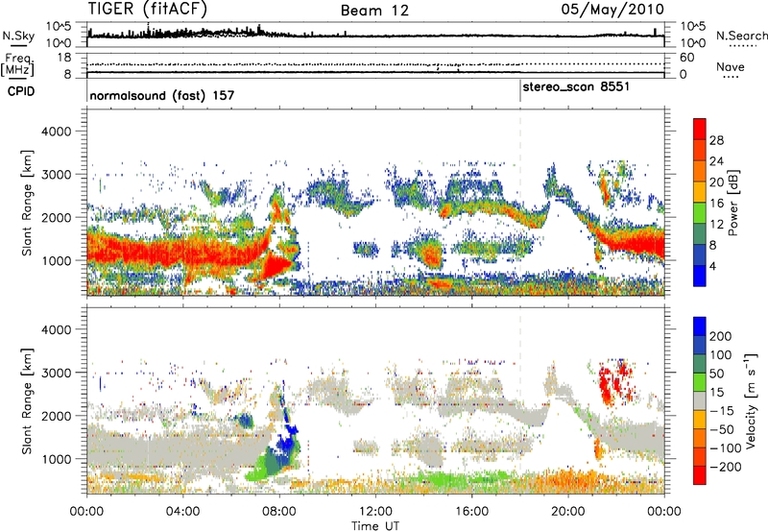
Task: Click the "Nave" legend label
Action: pos(731,66)
